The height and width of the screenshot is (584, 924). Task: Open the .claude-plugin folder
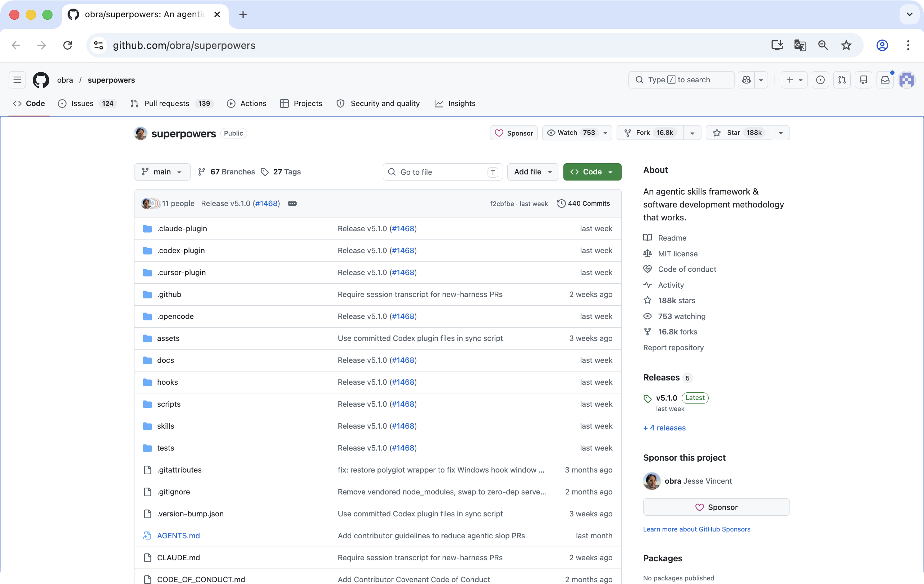(x=182, y=229)
